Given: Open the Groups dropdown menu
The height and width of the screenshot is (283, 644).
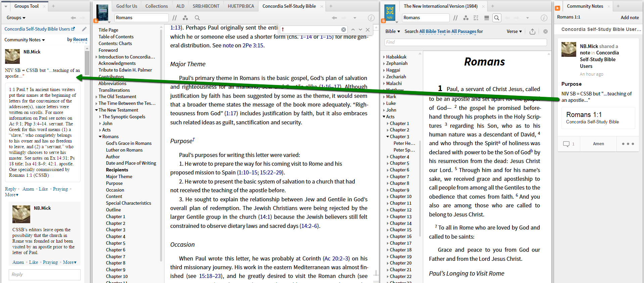Looking at the screenshot, I should pos(16,18).
